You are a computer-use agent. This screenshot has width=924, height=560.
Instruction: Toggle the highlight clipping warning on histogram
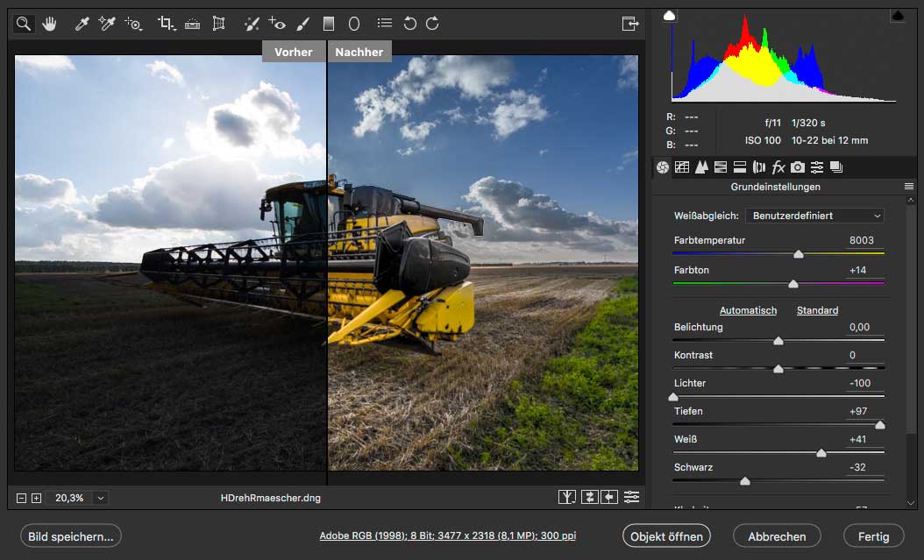point(898,16)
